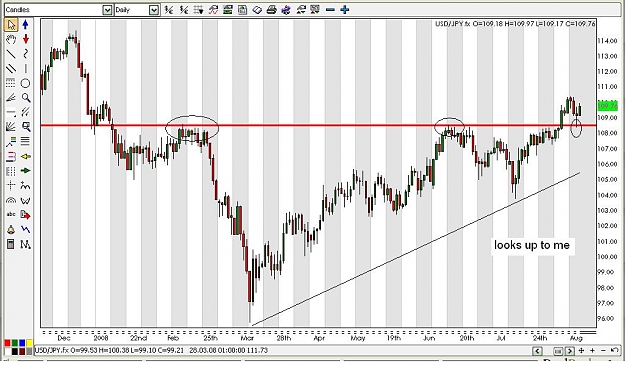Pick the yellow color swatch

click(x=29, y=343)
